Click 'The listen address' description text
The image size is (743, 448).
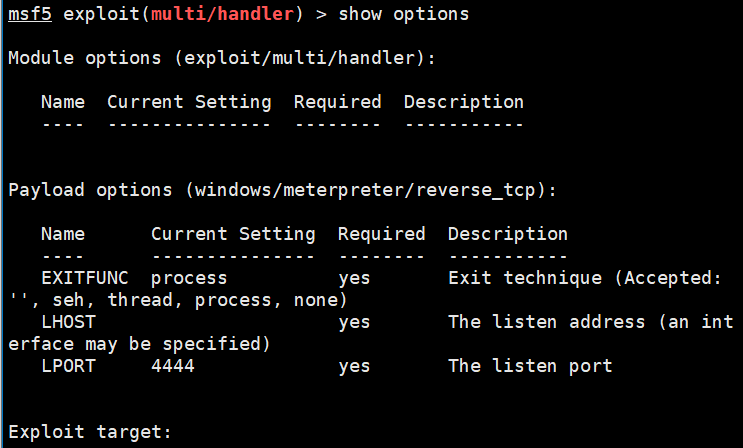coord(546,322)
